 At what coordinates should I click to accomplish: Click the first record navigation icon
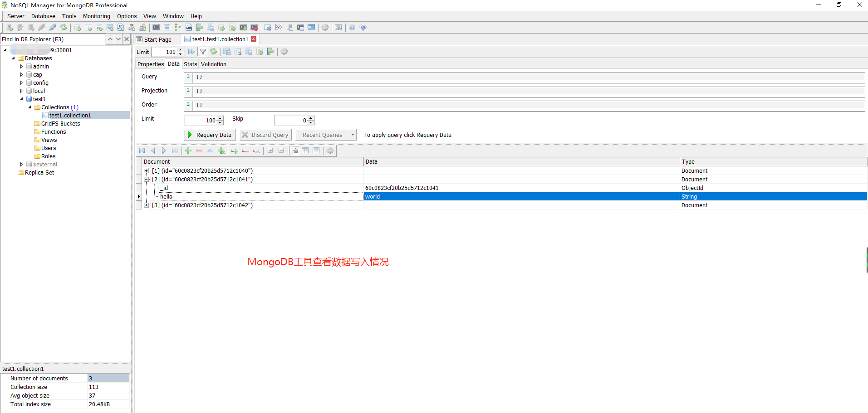(142, 151)
